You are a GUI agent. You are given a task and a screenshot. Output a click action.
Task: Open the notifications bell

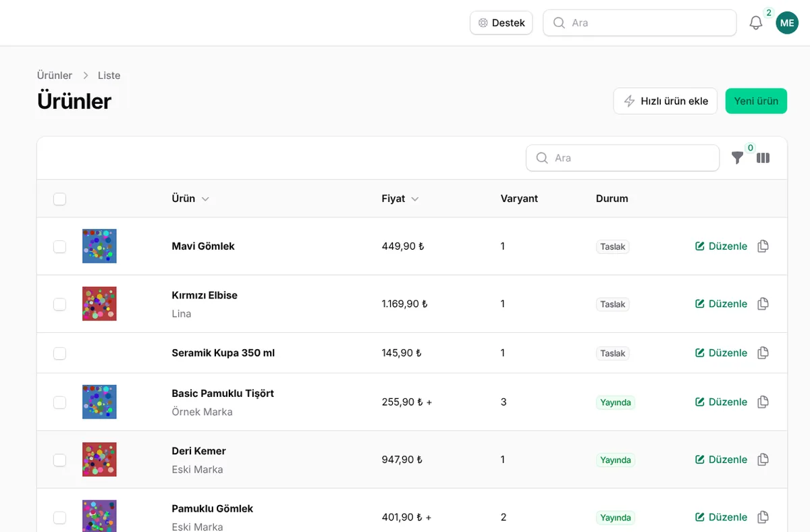756,23
